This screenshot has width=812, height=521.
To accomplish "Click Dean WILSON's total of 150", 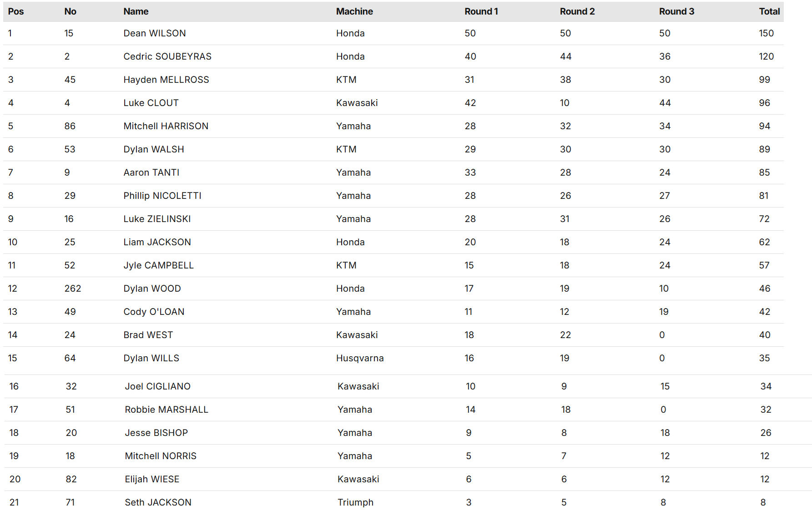I will 766,34.
